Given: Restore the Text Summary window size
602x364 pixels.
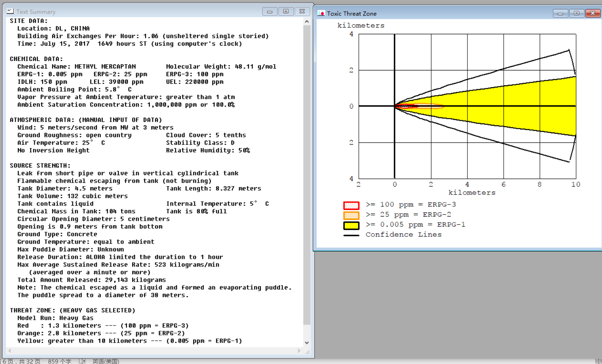Looking at the screenshot, I should pos(286,11).
